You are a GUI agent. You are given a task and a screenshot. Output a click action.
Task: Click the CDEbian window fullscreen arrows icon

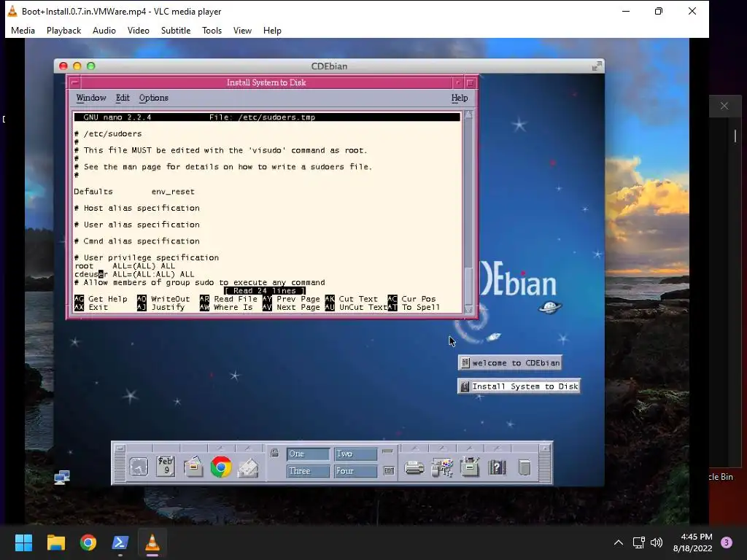coord(597,66)
